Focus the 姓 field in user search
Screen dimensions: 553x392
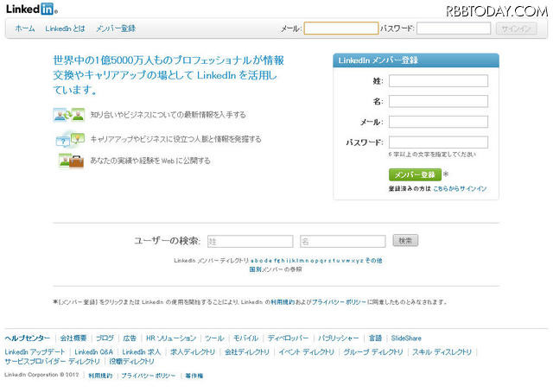tap(250, 241)
